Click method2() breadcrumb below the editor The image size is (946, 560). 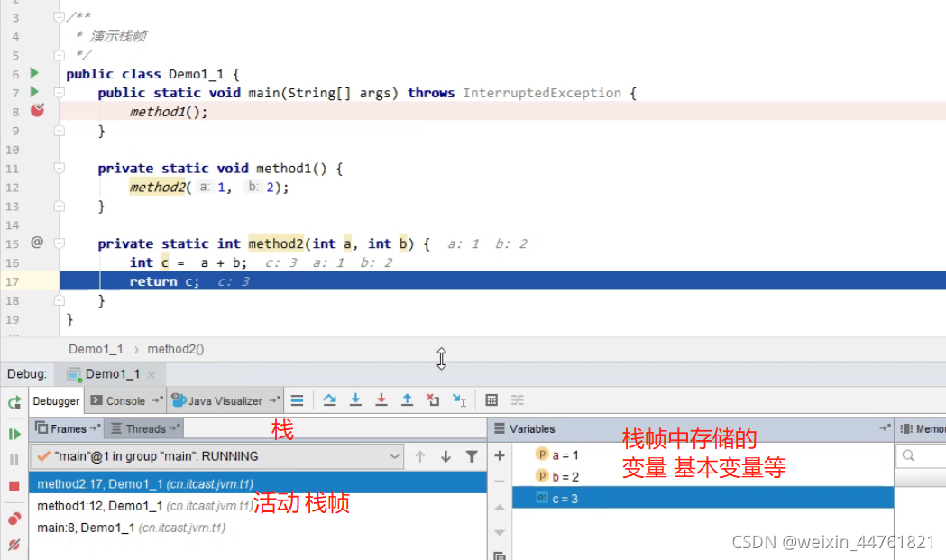point(176,349)
